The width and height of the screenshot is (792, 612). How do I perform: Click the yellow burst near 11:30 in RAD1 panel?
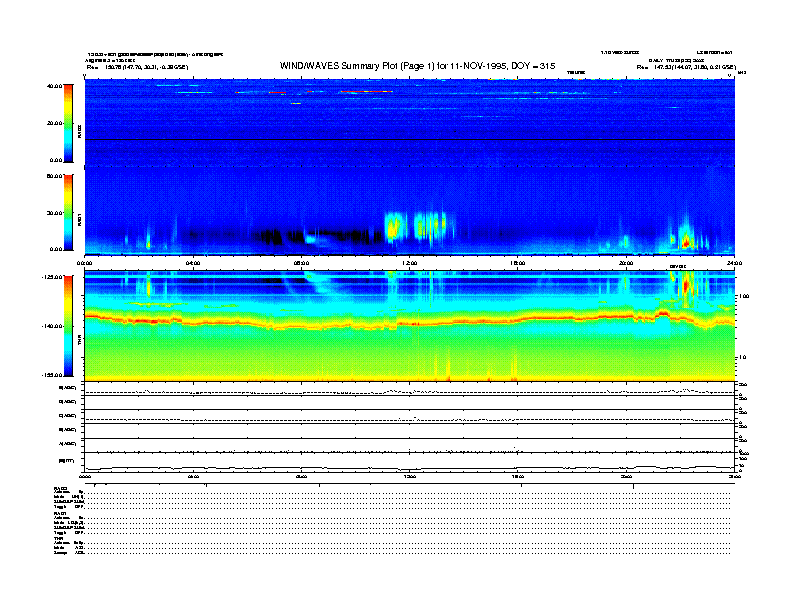(x=392, y=228)
